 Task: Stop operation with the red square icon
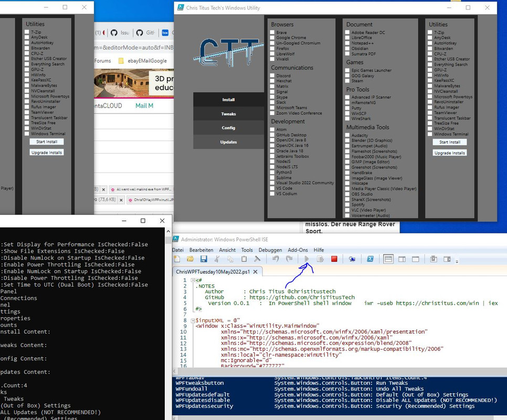pos(334,259)
